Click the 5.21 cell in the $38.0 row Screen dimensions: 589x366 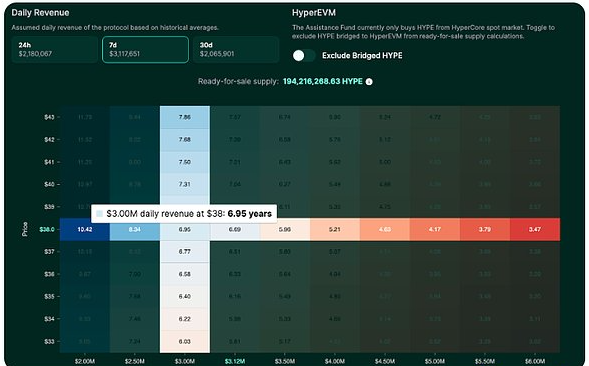click(x=335, y=229)
